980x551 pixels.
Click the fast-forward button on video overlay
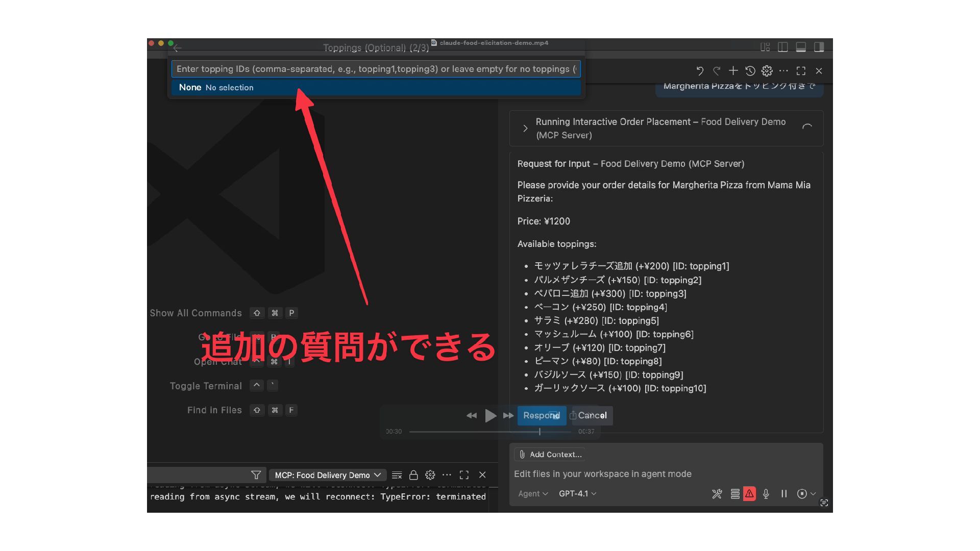(508, 415)
